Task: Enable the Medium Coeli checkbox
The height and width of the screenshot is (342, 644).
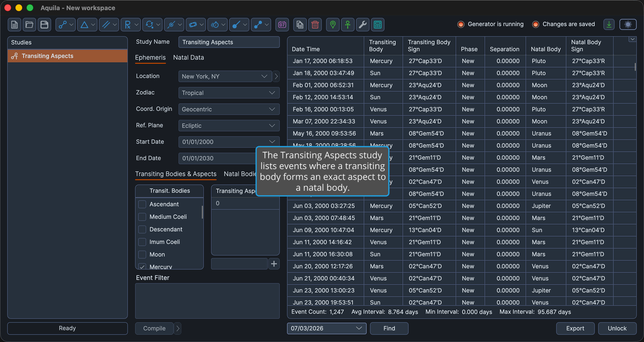Action: point(142,217)
